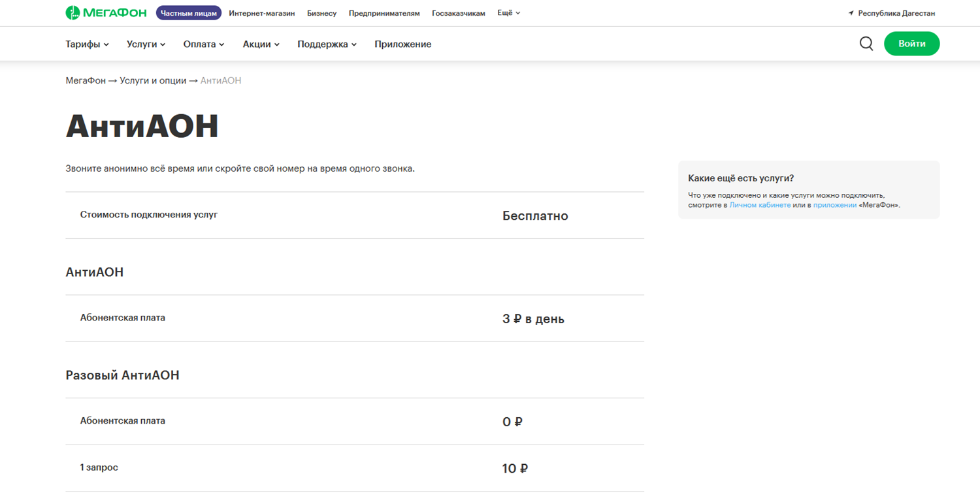Click the Звоните анонимно description text
The image size is (980, 502).
(x=240, y=168)
